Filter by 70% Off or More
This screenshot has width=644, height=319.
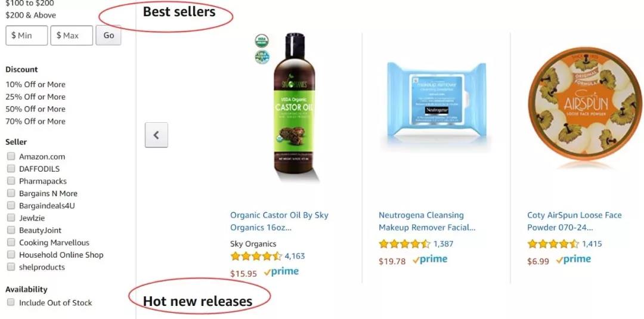click(35, 122)
